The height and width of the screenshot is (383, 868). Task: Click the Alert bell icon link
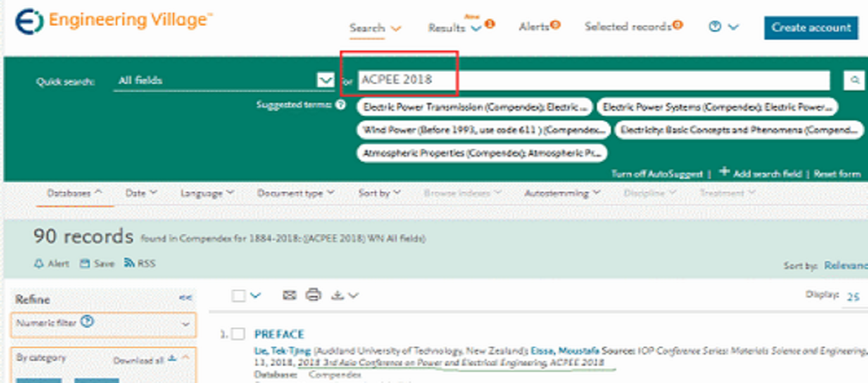click(51, 264)
